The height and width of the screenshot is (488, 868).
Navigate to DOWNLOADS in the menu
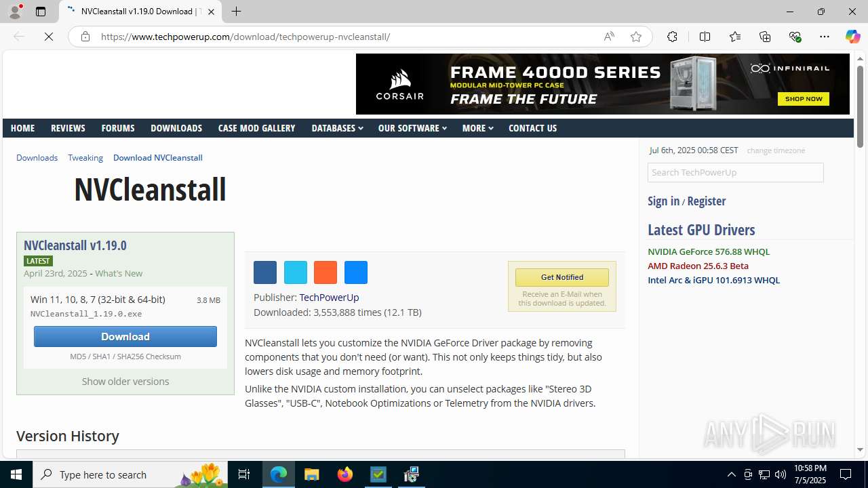tap(176, 128)
